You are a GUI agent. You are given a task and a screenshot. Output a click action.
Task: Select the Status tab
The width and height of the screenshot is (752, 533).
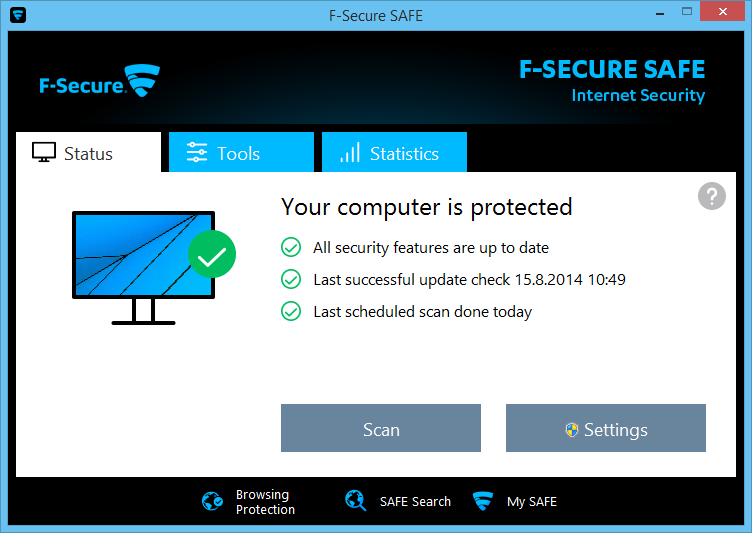[x=88, y=153]
